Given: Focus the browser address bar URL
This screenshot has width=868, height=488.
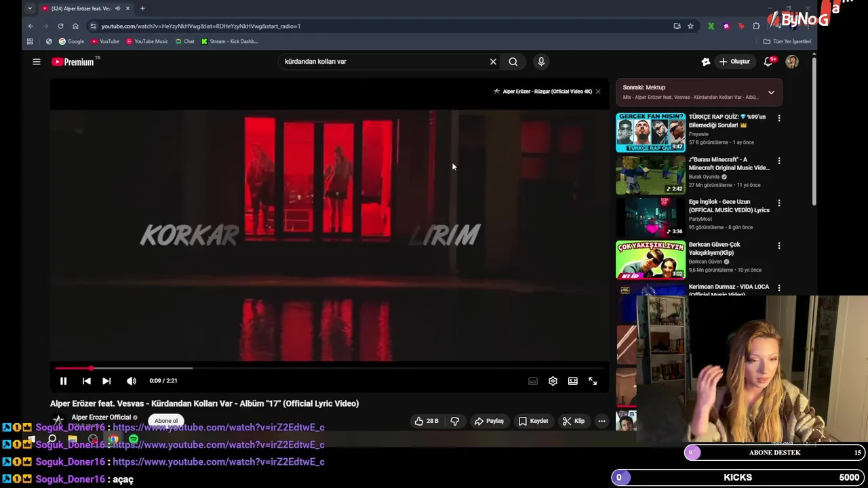Looking at the screenshot, I should pos(201,26).
